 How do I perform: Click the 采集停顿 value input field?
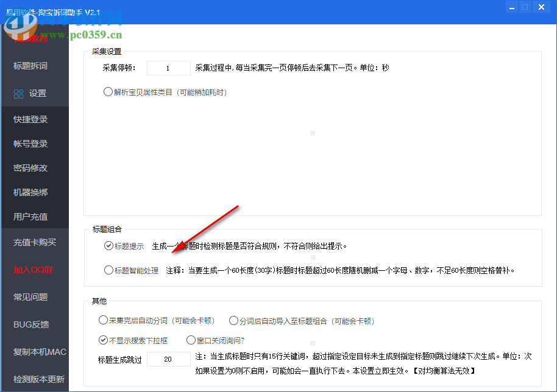(x=168, y=68)
